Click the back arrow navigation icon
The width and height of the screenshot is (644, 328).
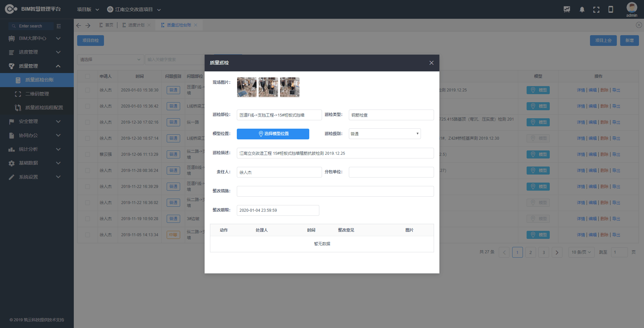pos(79,25)
